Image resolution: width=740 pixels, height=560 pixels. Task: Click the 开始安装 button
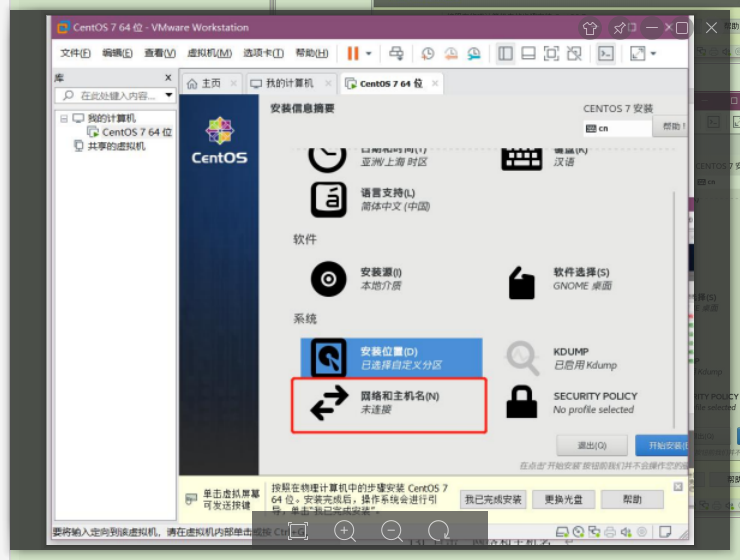pyautogui.click(x=663, y=445)
